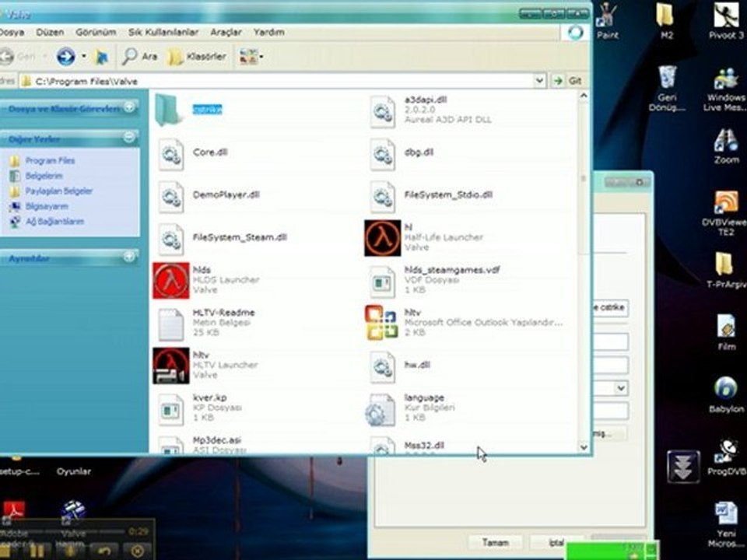Open the Araçlar menu

226,33
